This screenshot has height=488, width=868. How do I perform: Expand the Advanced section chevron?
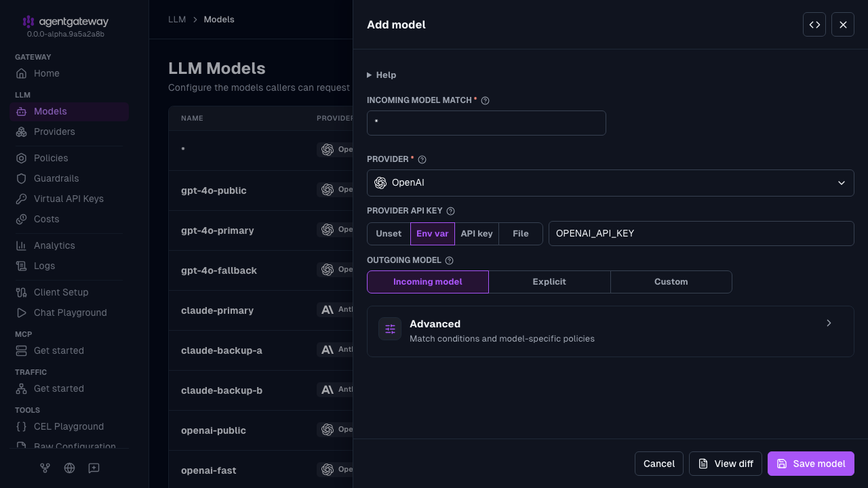pyautogui.click(x=829, y=323)
